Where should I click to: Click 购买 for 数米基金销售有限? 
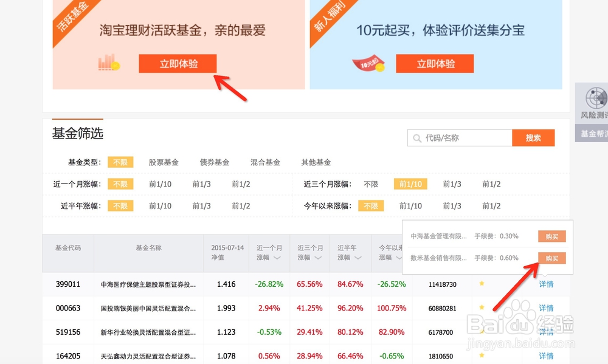(552, 258)
